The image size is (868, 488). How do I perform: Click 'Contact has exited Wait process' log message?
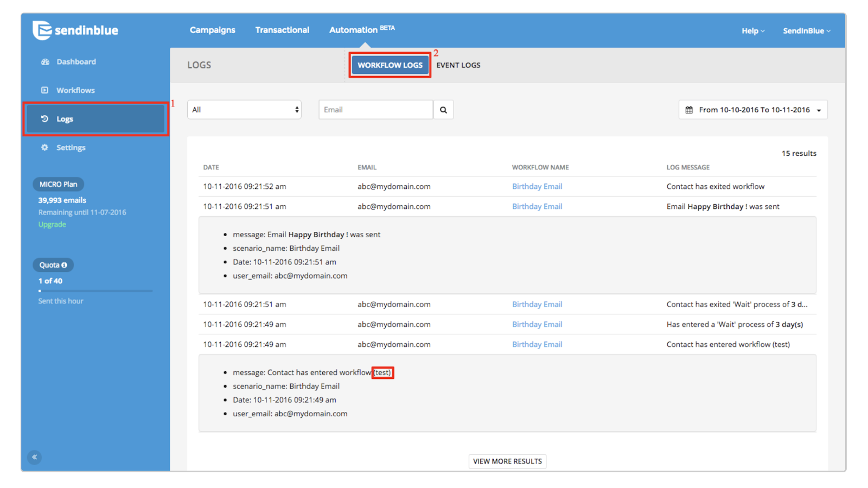(x=737, y=305)
